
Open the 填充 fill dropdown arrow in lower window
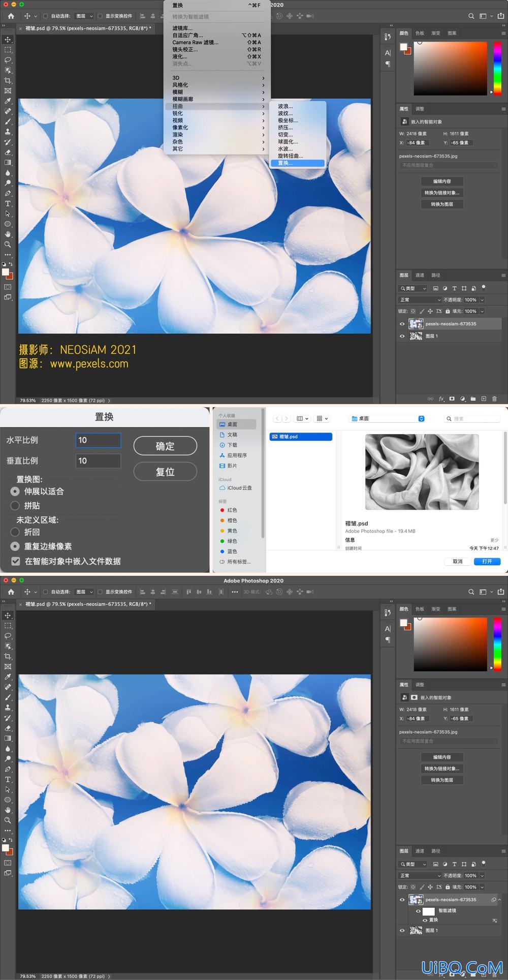482,887
